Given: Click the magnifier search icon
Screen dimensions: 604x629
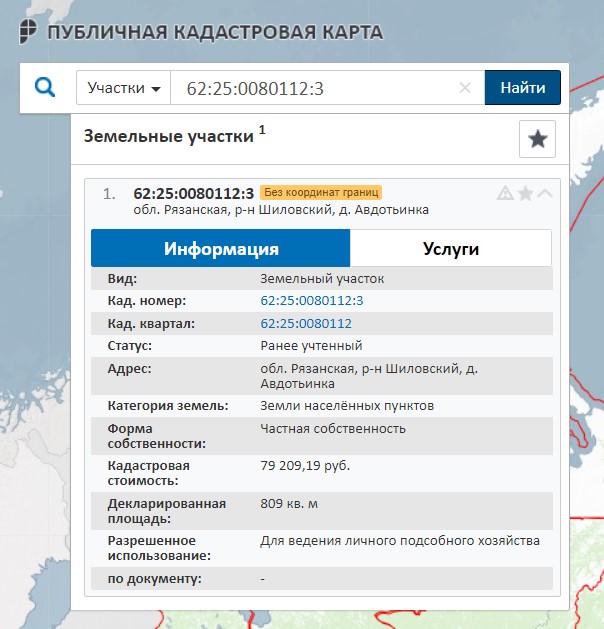Looking at the screenshot, I should [45, 87].
